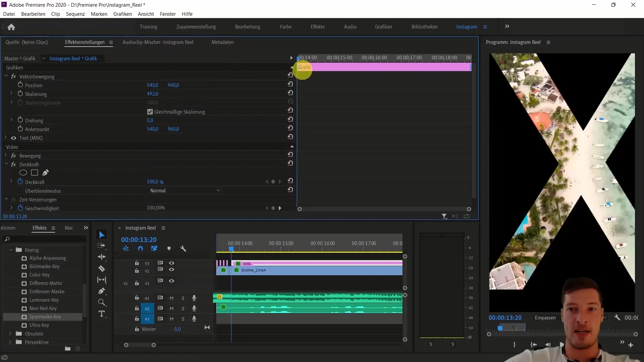Screen dimensions: 644x362
Task: Collapse the Vektorbewegung effect
Action: 6,76
